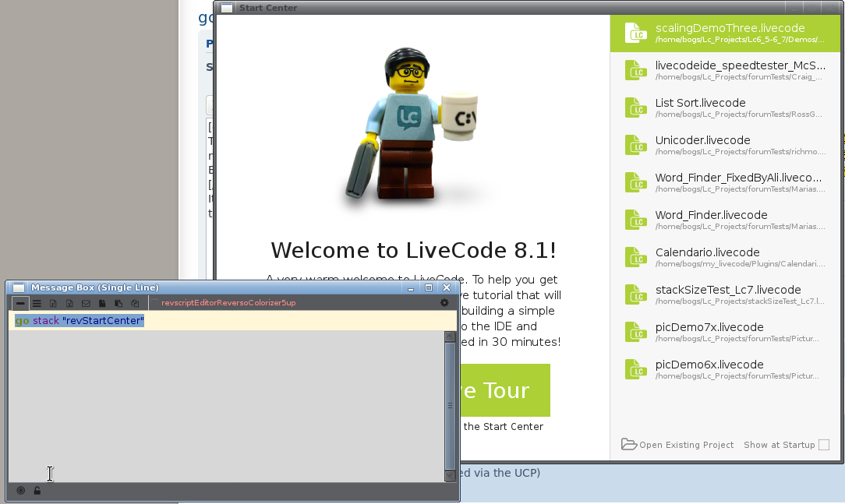Switch Message Box to single line mode

pyautogui.click(x=20, y=303)
